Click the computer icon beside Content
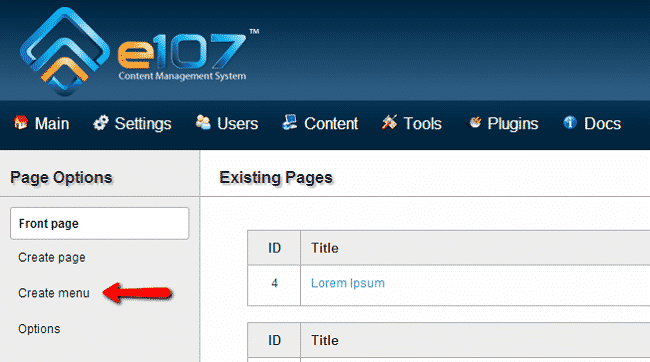 pos(290,122)
